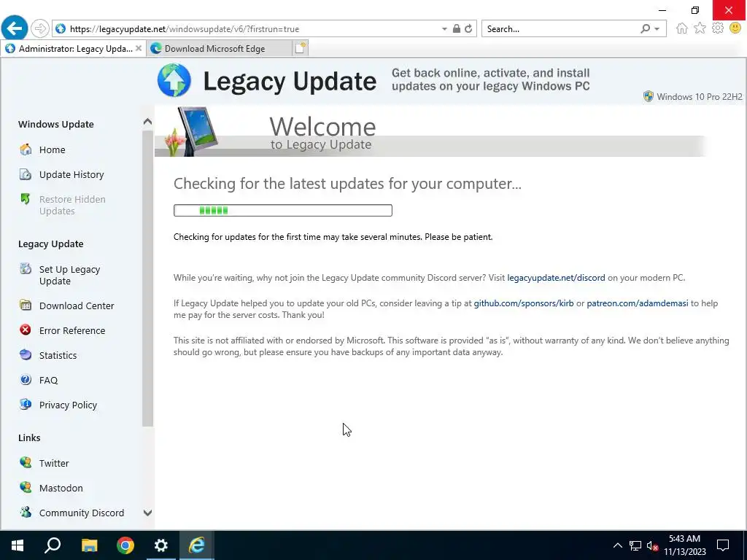Open the Privacy Policy link
Screen dimensions: 747x560
click(68, 405)
